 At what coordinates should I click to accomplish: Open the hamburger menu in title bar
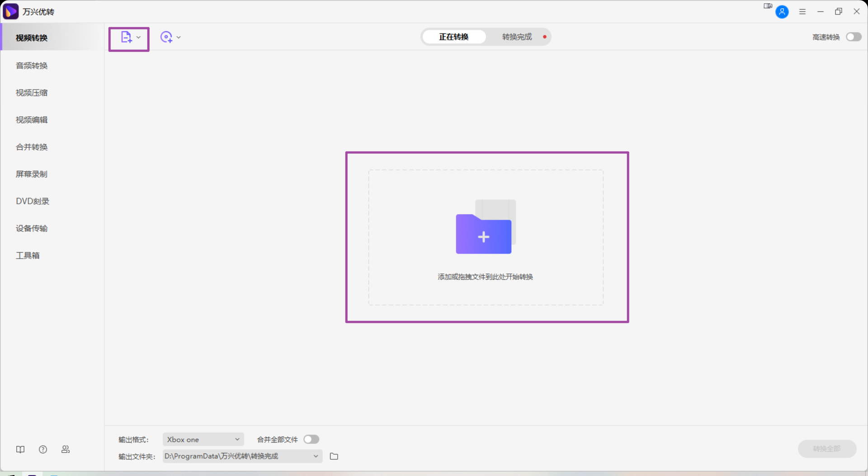click(x=802, y=12)
